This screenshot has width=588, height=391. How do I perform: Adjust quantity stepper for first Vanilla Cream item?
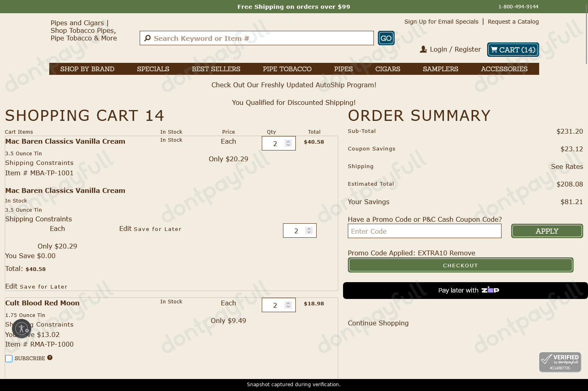point(288,143)
